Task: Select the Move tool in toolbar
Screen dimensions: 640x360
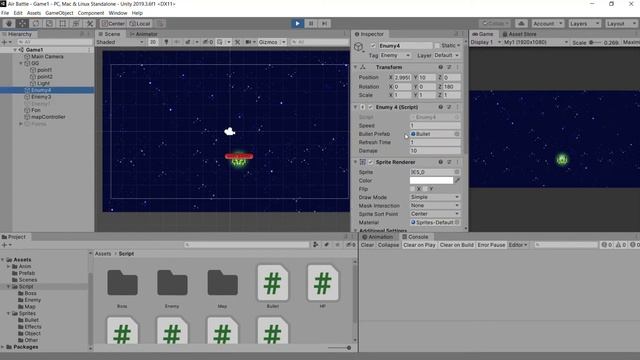Action: point(22,24)
